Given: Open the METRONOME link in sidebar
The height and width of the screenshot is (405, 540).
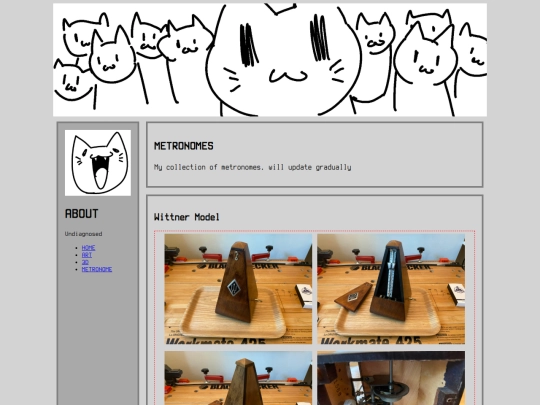Looking at the screenshot, I should pyautogui.click(x=97, y=269).
